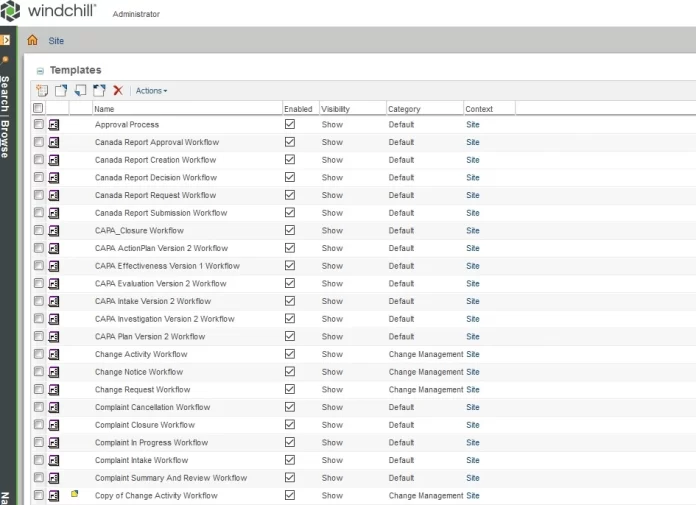Screen dimensions: 696x505
Task: Click Change Management category for Change Request Workflow
Action: click(426, 390)
